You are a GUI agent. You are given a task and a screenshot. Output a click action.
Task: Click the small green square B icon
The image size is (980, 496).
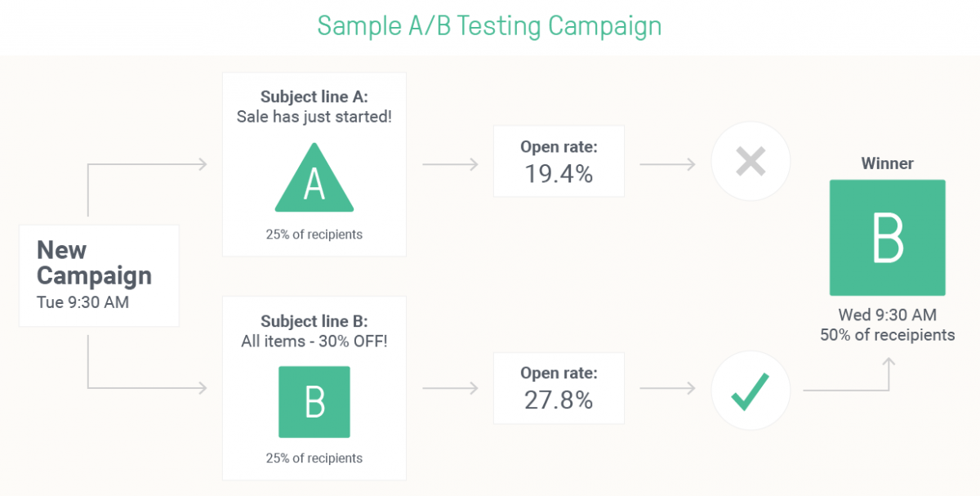point(314,401)
